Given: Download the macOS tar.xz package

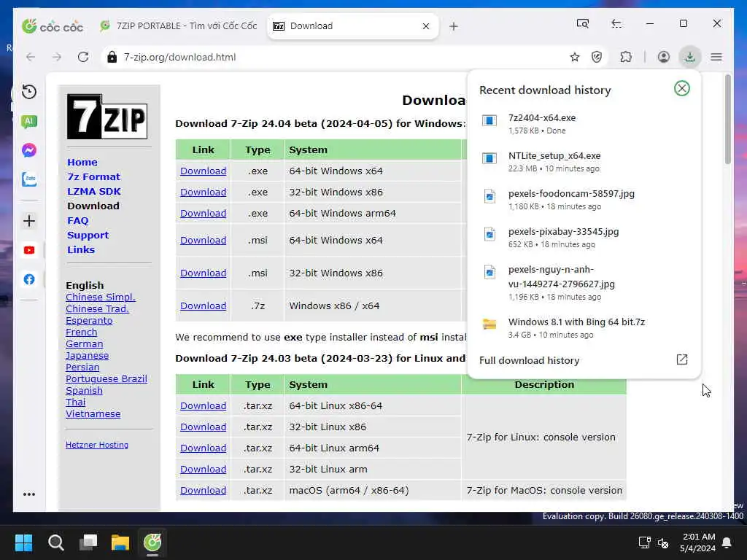Looking at the screenshot, I should (203, 490).
